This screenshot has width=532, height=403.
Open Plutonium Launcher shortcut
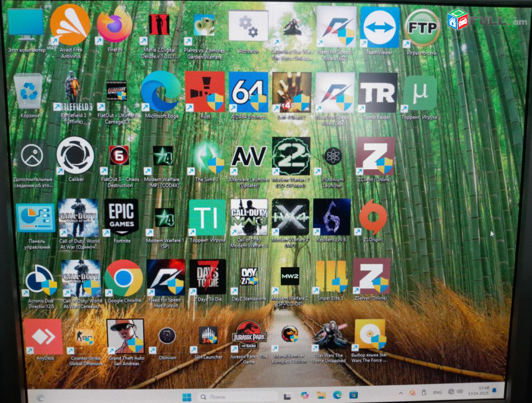tap(333, 156)
